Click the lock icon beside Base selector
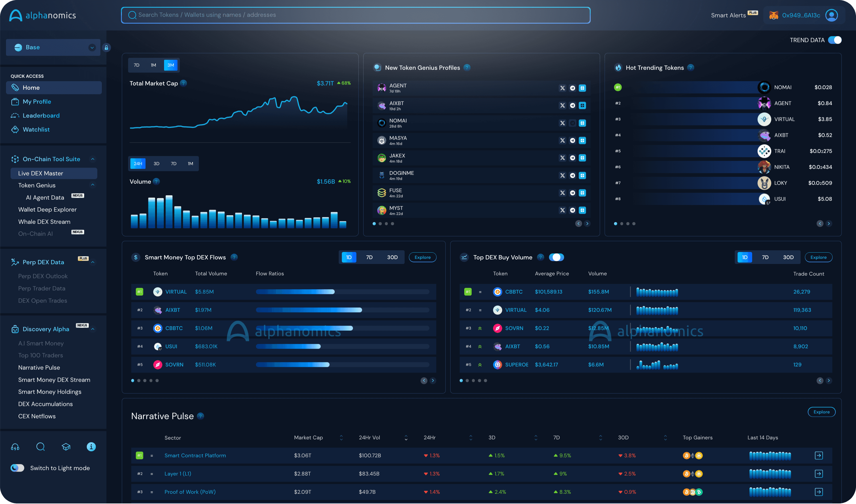Viewport: 856px width, 504px height. [106, 48]
